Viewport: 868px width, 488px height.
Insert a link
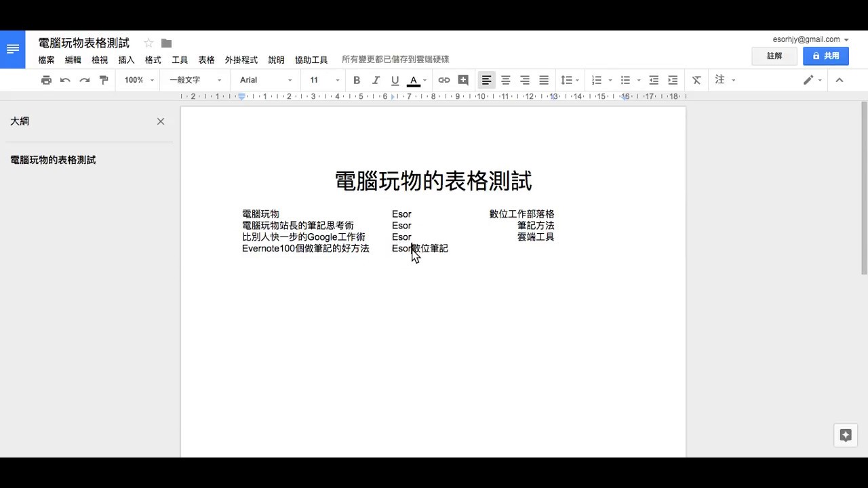pyautogui.click(x=444, y=80)
